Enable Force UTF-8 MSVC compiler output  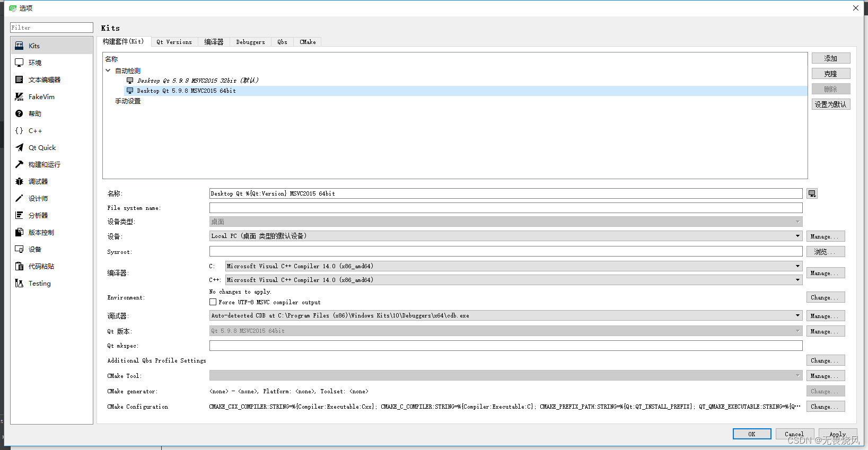coord(213,302)
